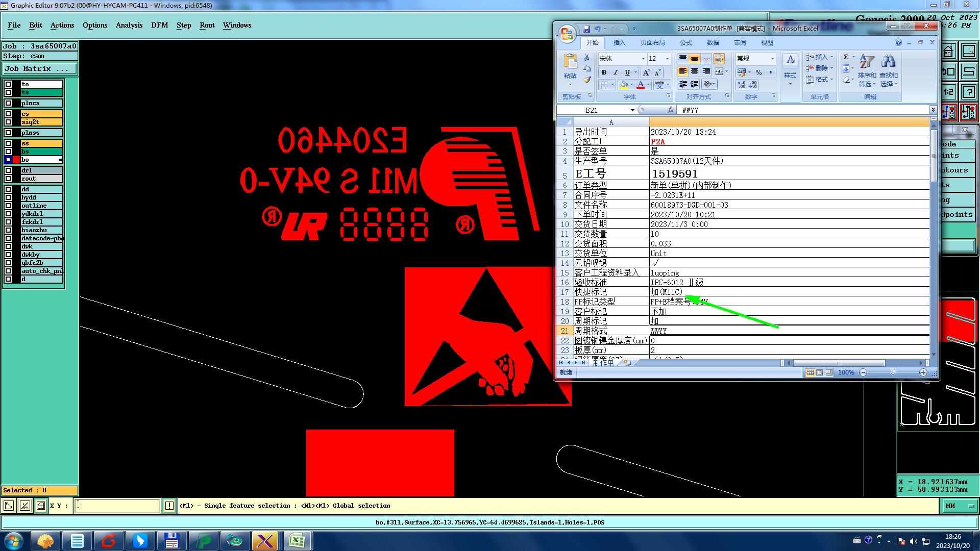The image size is (980, 551).
Task: Click the AutoSum sigma icon
Action: 846,57
